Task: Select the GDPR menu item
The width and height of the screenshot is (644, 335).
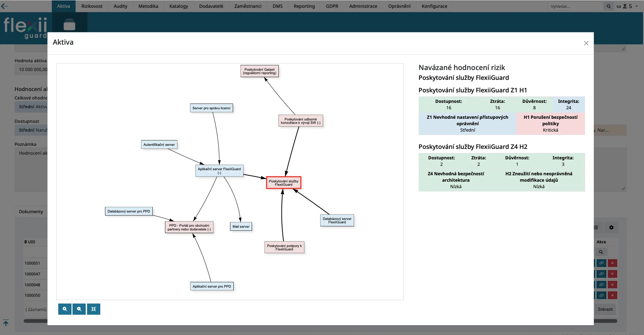Action: point(332,6)
